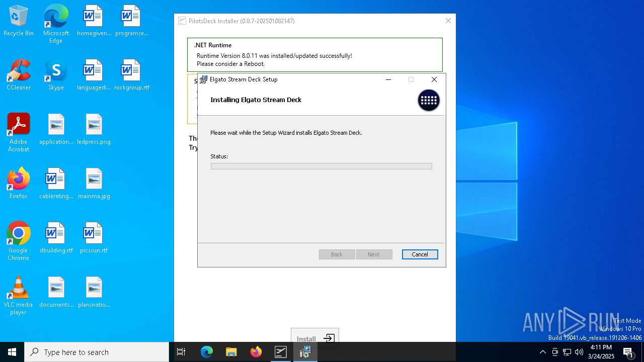644x362 pixels.
Task: Open File Explorer from the taskbar
Action: coord(231,352)
